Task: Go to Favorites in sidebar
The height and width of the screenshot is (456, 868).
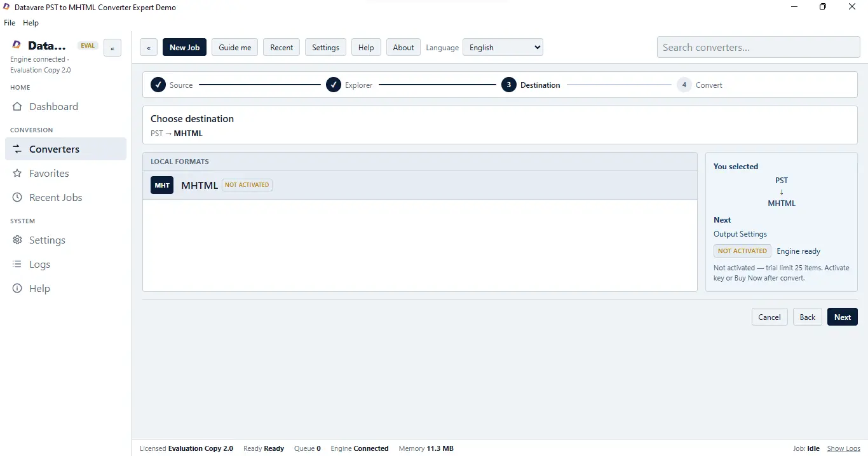Action: [65, 174]
